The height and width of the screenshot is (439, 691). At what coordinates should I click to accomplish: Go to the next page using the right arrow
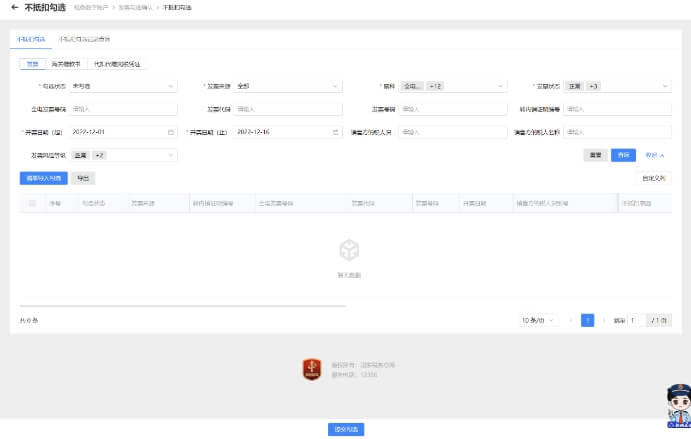604,320
